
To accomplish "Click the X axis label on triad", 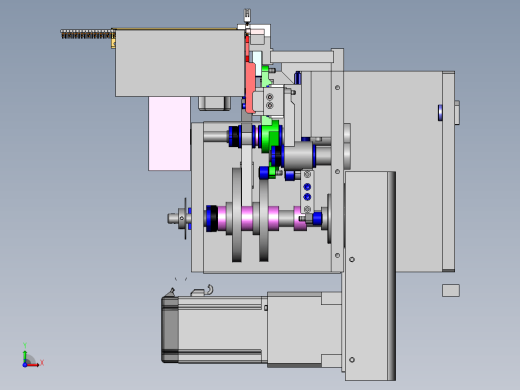I will pos(42,363).
